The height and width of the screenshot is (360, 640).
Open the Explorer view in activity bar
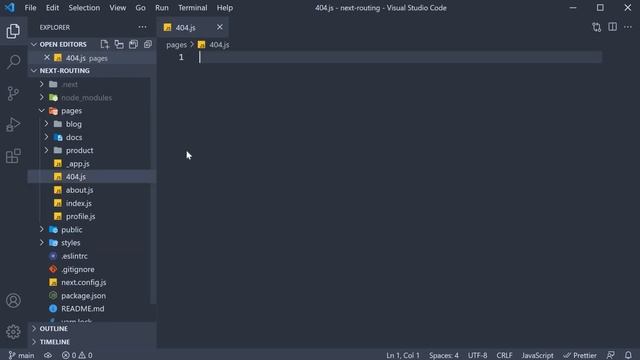pyautogui.click(x=13, y=31)
